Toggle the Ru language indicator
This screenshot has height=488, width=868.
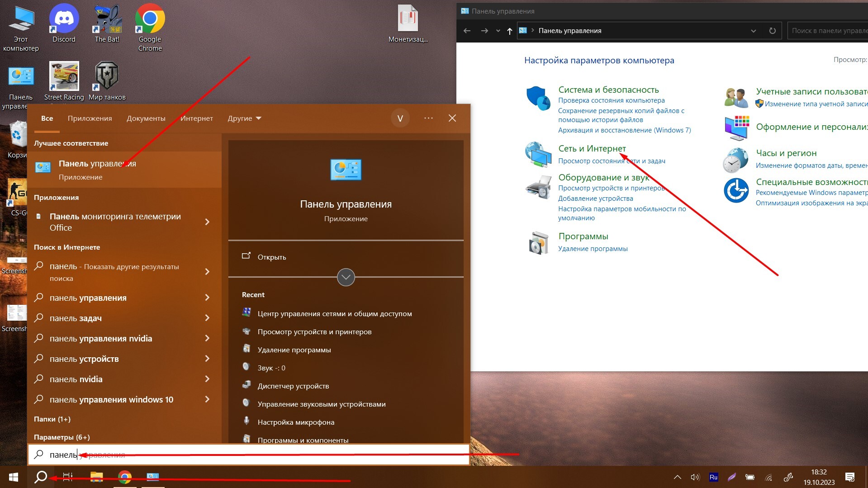pyautogui.click(x=713, y=477)
